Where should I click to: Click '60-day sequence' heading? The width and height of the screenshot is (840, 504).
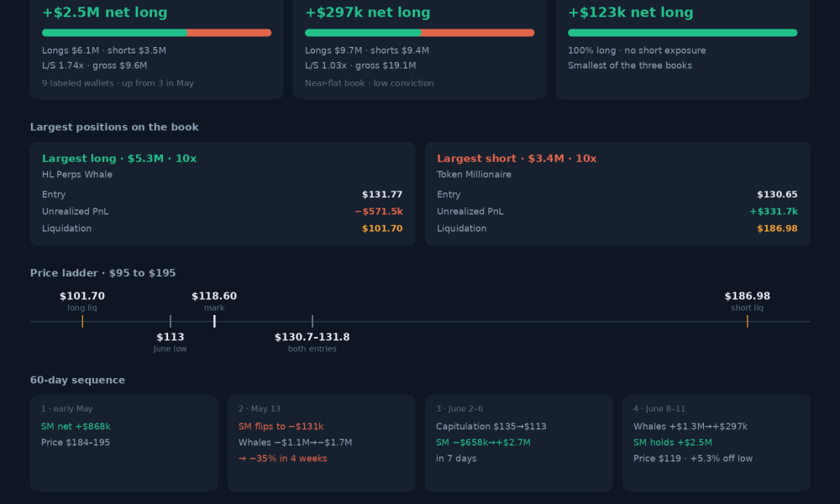point(77,381)
